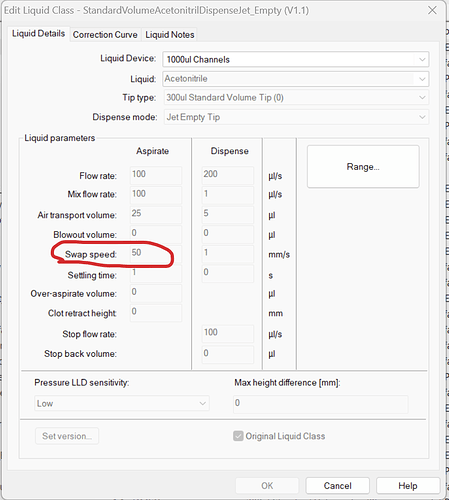Image resolution: width=449 pixels, height=500 pixels.
Task: Click the Aspirate Air transport volume field
Action: tap(156, 214)
